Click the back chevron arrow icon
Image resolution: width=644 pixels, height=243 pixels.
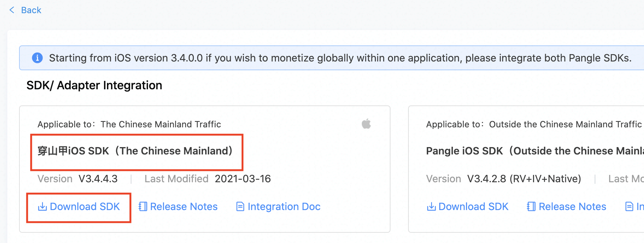[12, 10]
